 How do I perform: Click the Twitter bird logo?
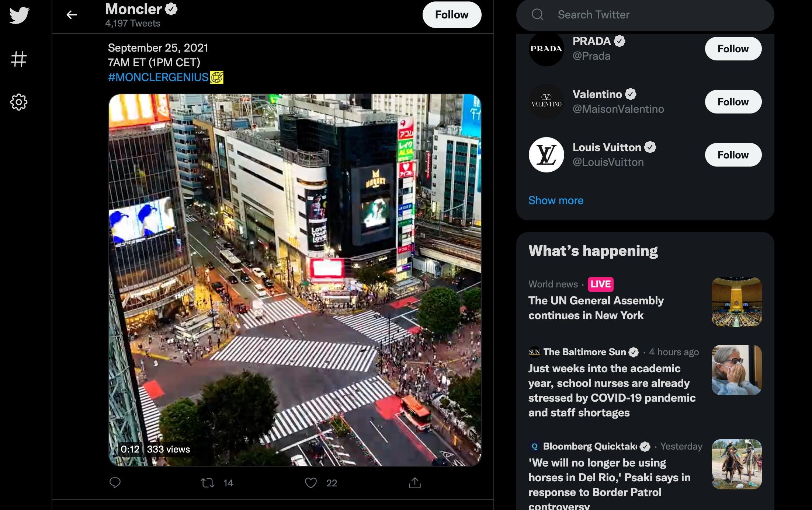pos(19,15)
